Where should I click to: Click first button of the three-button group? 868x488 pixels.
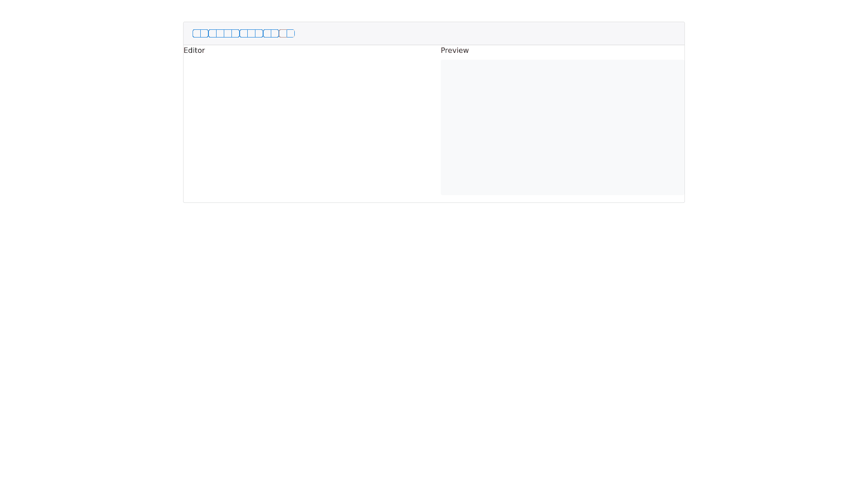244,33
